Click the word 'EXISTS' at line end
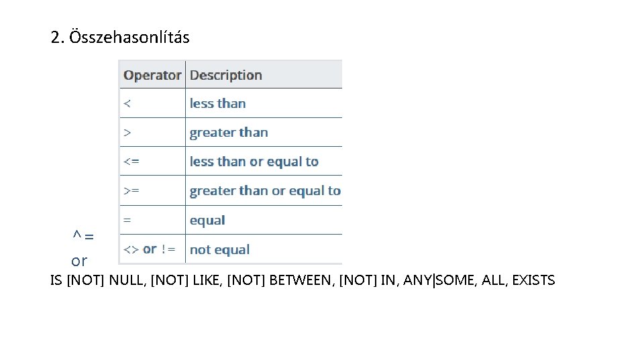 tap(533, 280)
